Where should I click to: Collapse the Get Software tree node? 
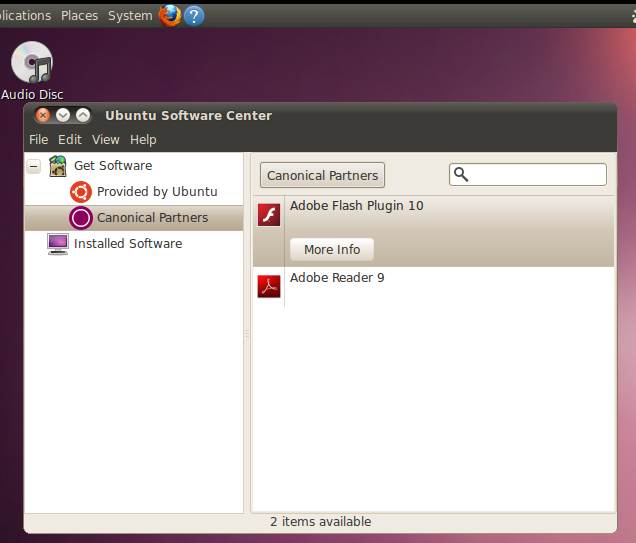(34, 166)
